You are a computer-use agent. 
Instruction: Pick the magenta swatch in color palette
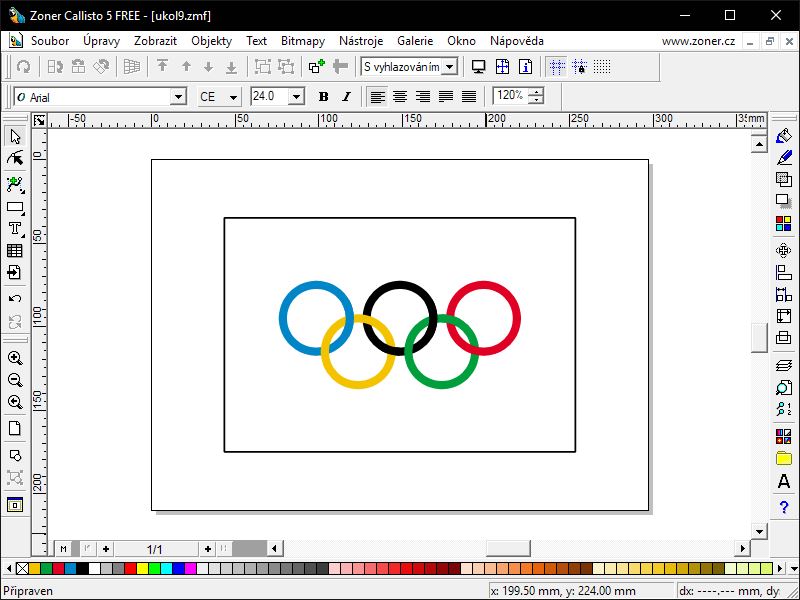point(190,568)
